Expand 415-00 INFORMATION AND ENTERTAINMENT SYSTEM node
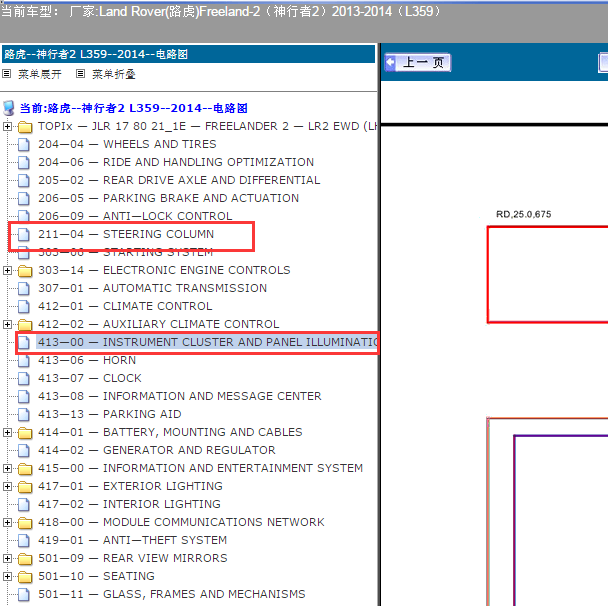 click(x=7, y=468)
